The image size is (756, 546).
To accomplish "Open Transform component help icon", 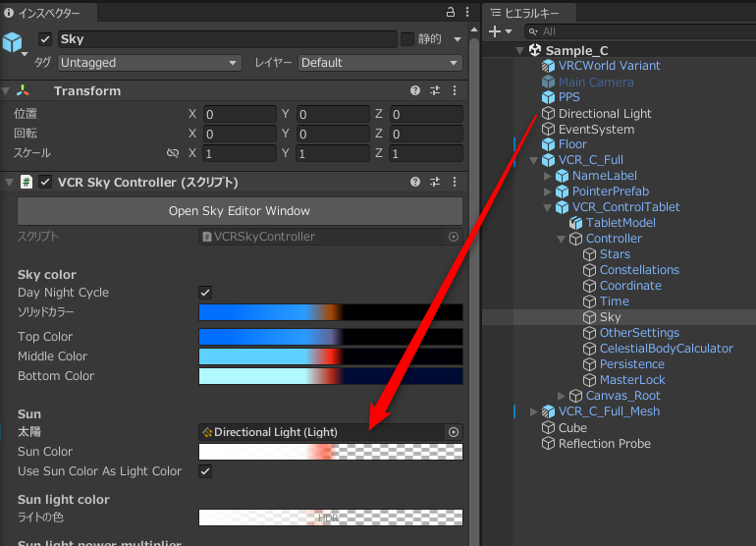I will point(415,90).
